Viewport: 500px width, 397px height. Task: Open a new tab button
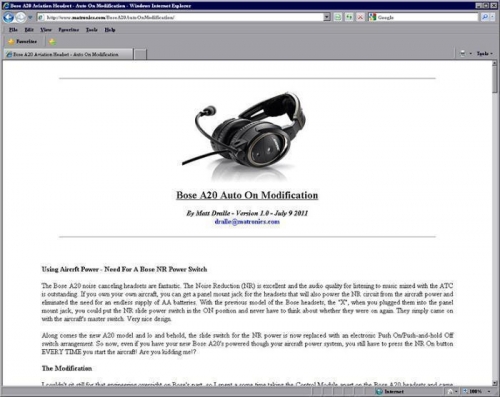(x=140, y=54)
